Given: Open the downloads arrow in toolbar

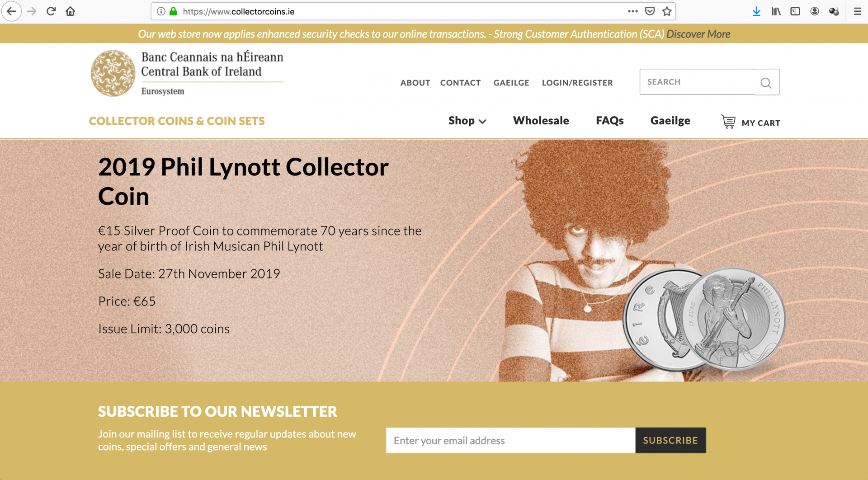Looking at the screenshot, I should coord(756,11).
